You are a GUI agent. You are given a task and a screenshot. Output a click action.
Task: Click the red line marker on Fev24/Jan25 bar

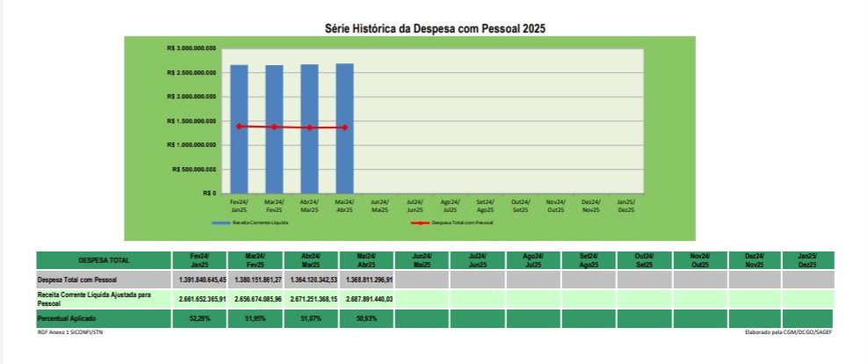239,127
